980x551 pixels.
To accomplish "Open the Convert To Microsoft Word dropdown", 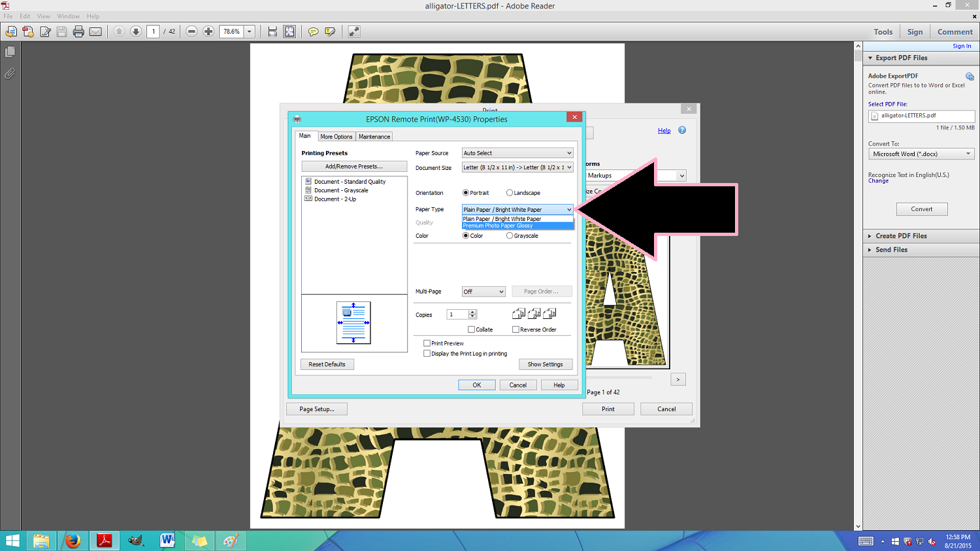I will [921, 154].
